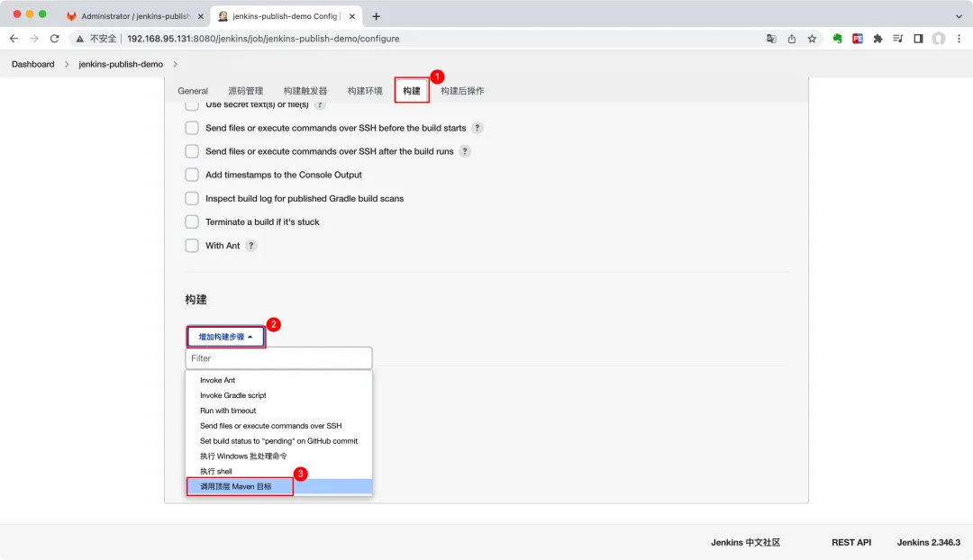Reload the Jenkins configure page

click(x=55, y=39)
